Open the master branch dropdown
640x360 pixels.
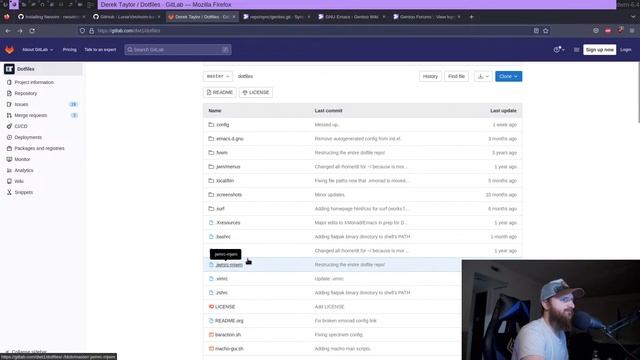[x=218, y=76]
